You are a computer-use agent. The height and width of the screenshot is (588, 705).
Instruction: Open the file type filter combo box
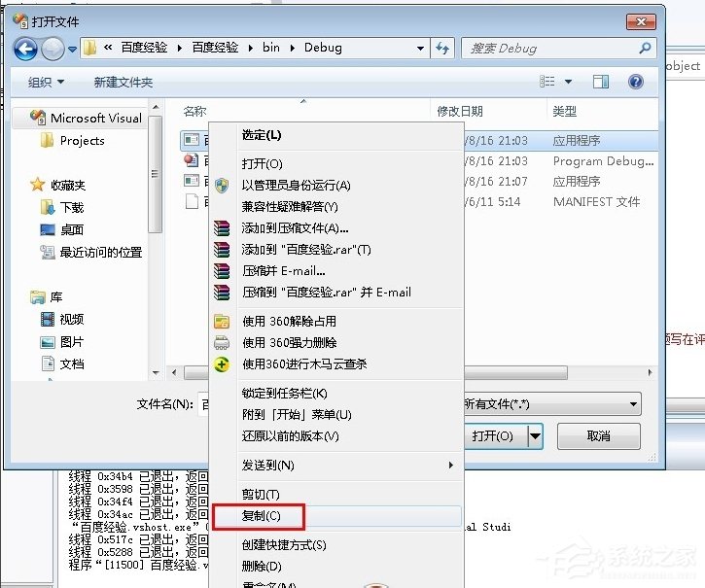(550, 403)
